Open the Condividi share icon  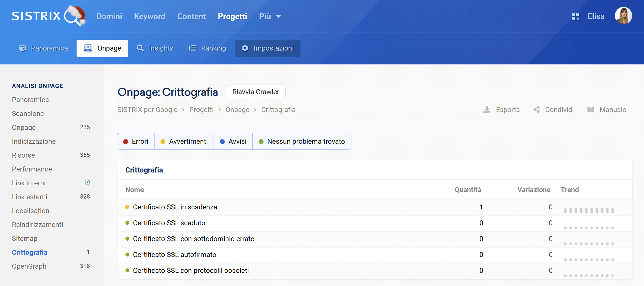click(x=537, y=109)
